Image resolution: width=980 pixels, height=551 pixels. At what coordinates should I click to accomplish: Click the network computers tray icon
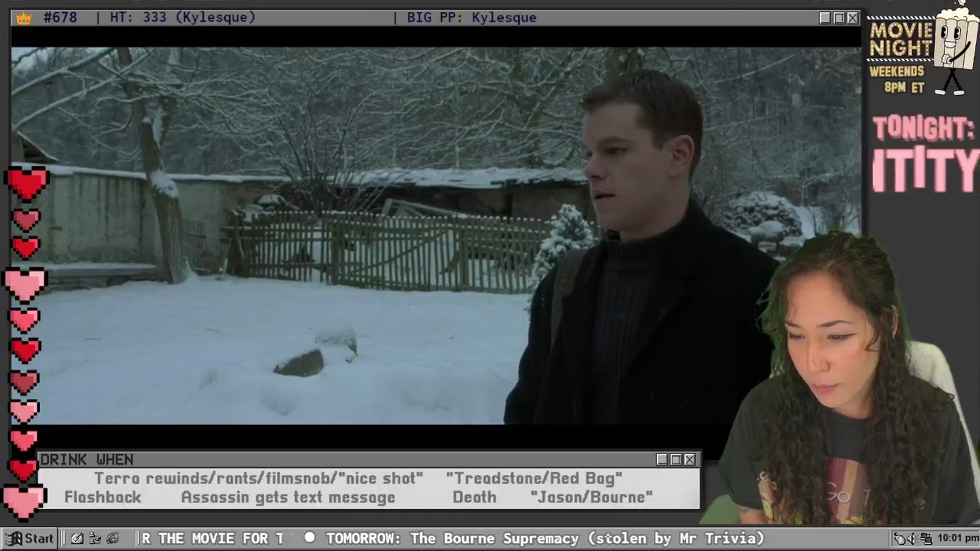pyautogui.click(x=926, y=539)
